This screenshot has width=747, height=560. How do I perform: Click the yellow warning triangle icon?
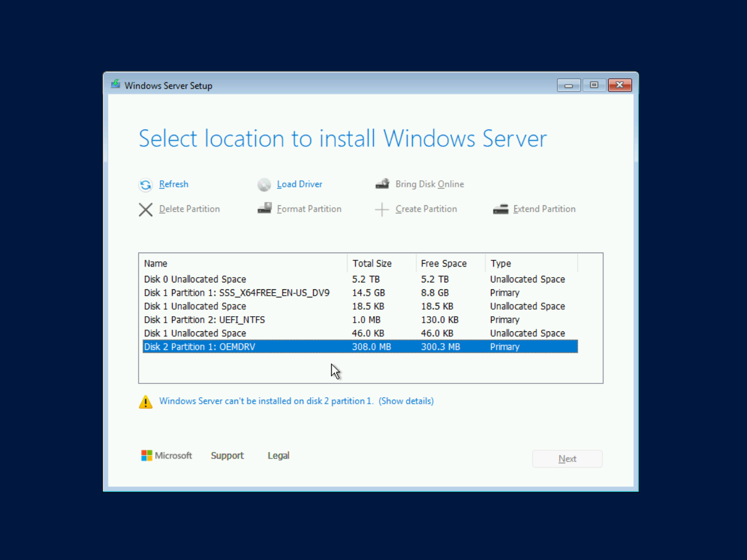146,402
